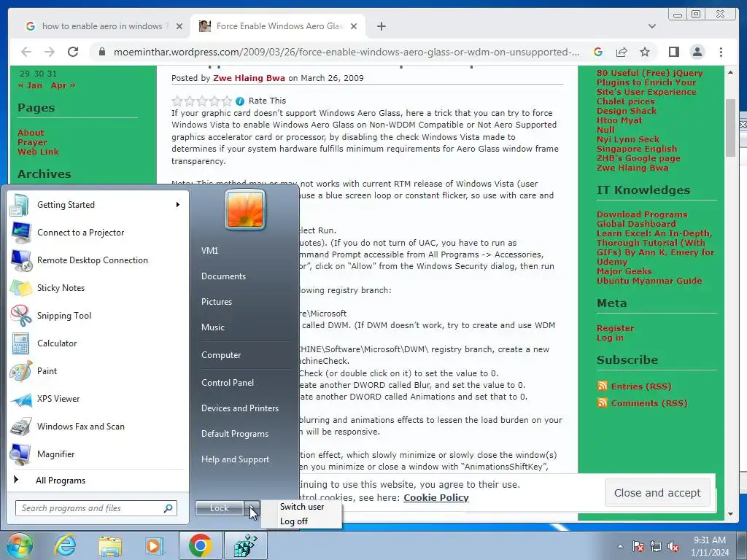This screenshot has height=560, width=747.
Task: Select Force Enable Windows Aero tab
Action: click(x=276, y=26)
